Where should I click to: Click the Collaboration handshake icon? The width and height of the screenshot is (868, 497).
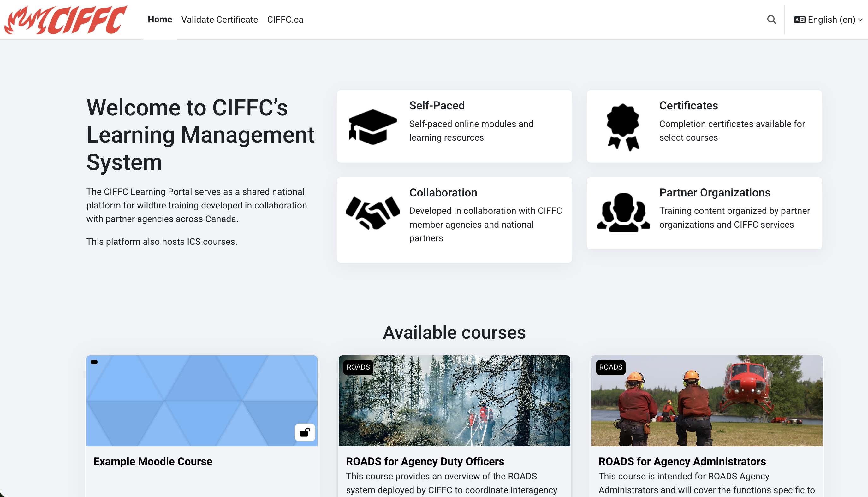(x=373, y=213)
